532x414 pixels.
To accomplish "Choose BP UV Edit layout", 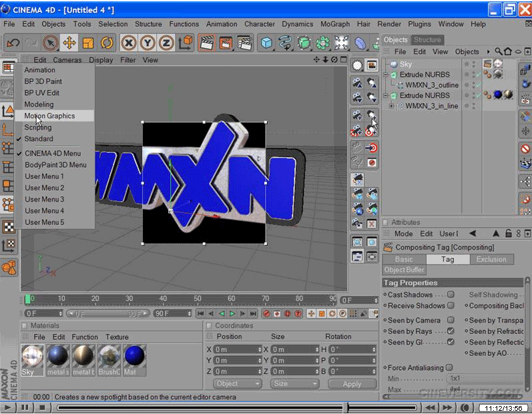I will click(x=42, y=93).
